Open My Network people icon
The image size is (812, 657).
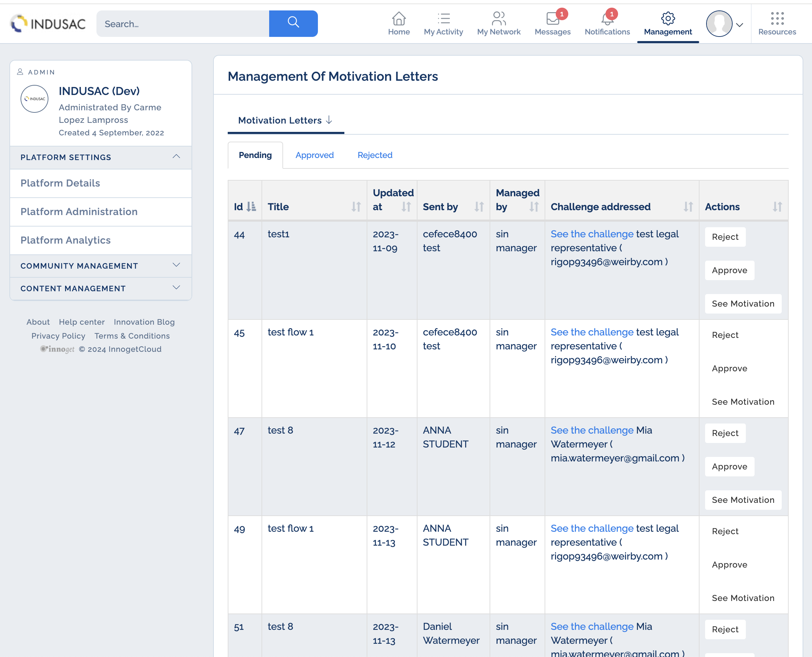click(x=498, y=18)
